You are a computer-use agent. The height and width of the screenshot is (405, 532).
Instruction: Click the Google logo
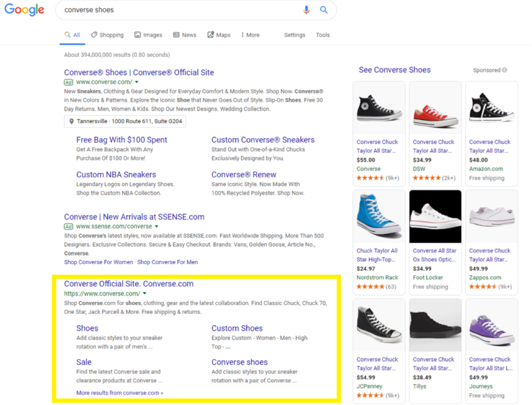pos(24,10)
